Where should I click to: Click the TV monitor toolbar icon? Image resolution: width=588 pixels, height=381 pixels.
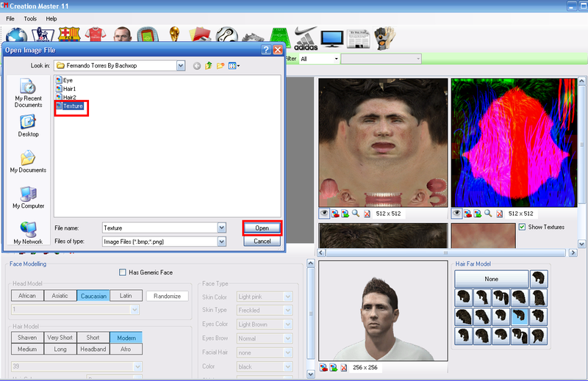[x=332, y=35]
